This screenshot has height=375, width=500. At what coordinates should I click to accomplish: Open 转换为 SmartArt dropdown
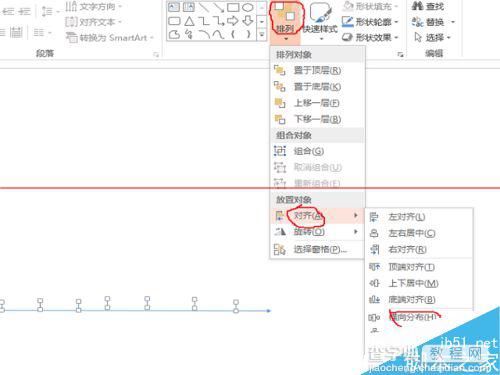[110, 37]
